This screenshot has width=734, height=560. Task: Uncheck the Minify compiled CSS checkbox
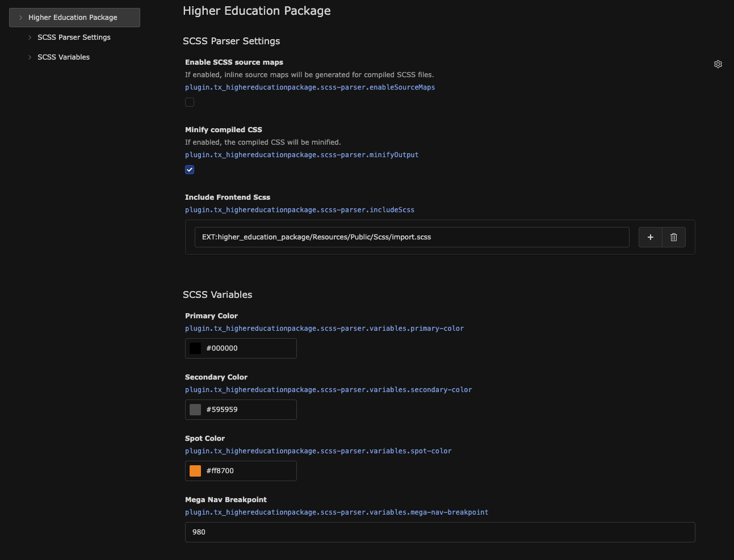(x=190, y=170)
